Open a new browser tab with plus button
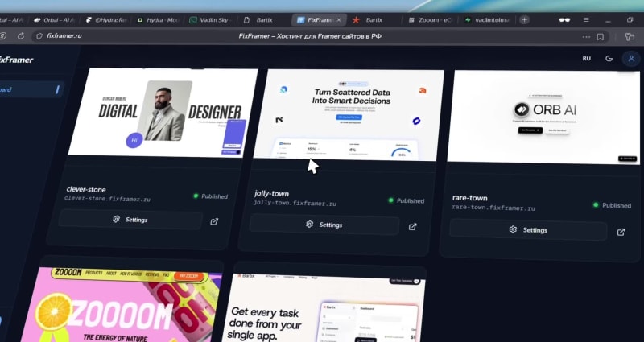The height and width of the screenshot is (342, 644). pyautogui.click(x=525, y=19)
